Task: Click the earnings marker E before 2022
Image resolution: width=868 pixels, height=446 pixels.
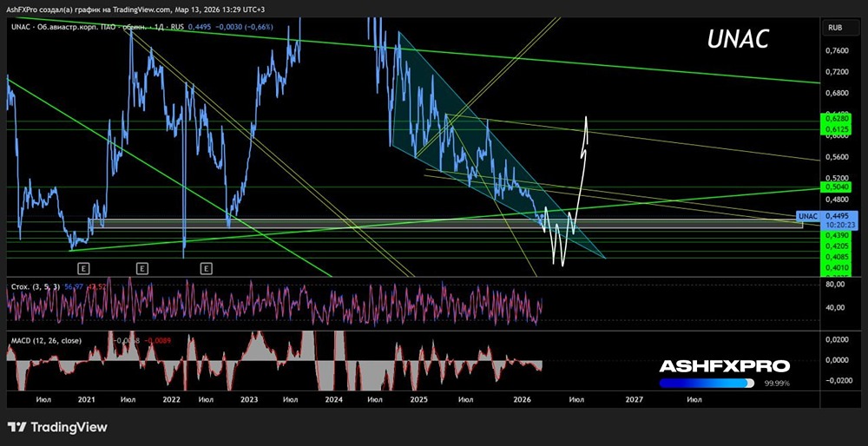Action: click(142, 268)
